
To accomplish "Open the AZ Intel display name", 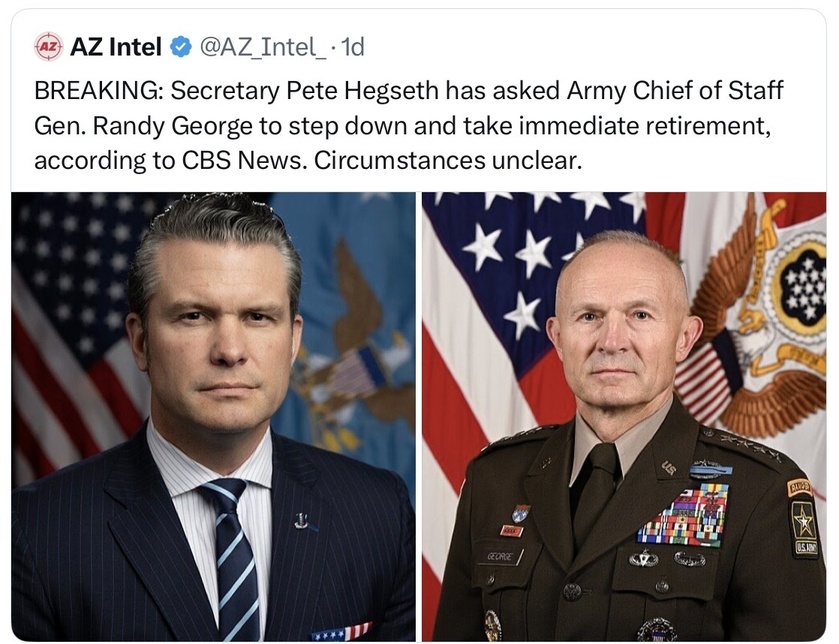I will (115, 46).
